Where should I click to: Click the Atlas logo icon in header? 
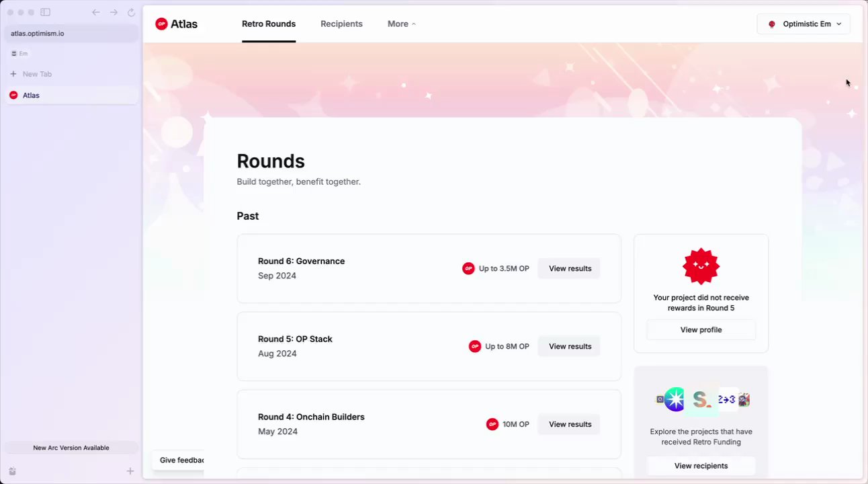pos(161,24)
